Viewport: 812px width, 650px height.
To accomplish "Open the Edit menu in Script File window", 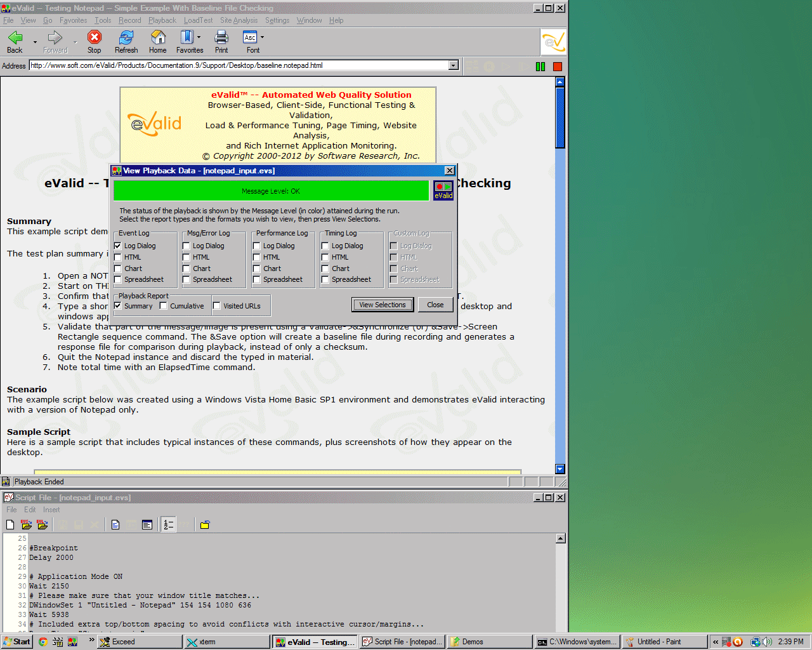I will pos(30,510).
